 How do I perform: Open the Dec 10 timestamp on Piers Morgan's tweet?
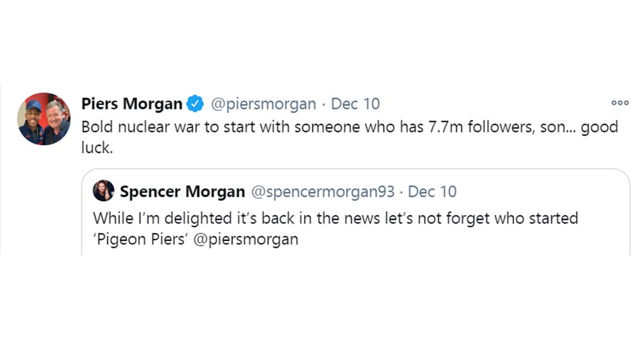click(x=355, y=104)
